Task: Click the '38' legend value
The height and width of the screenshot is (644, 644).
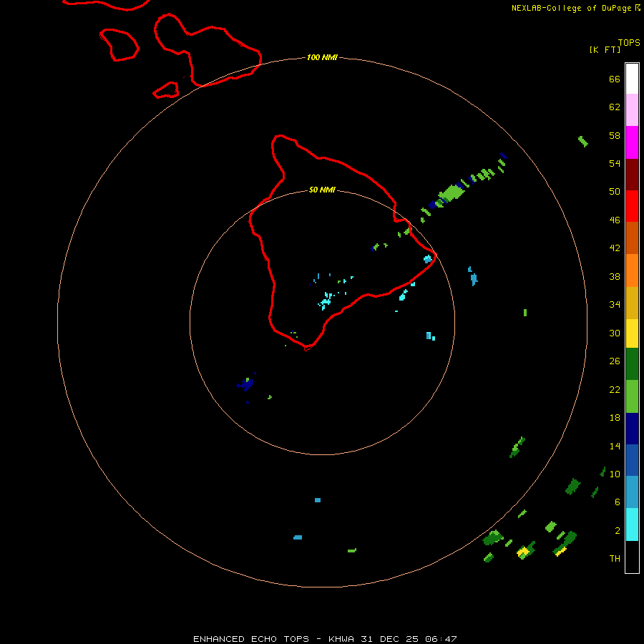Action: (615, 277)
